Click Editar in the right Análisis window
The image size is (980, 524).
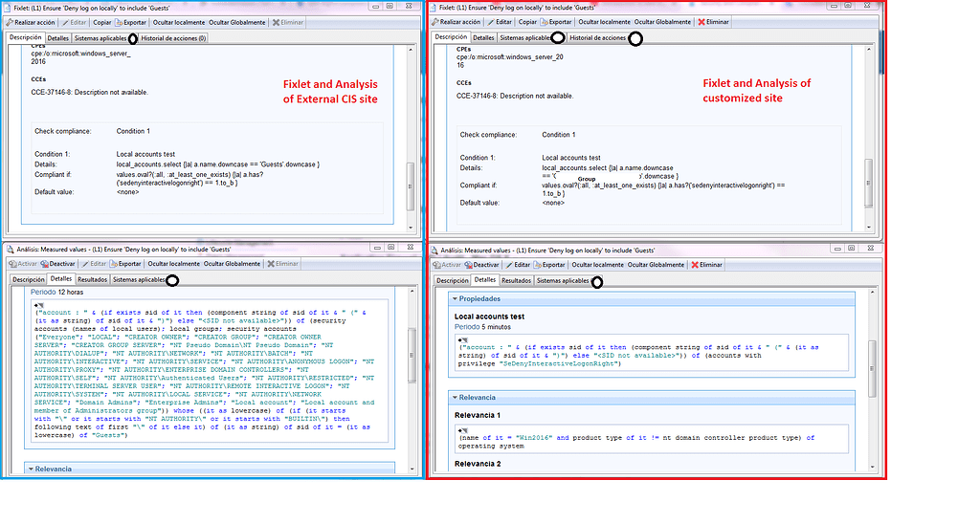(x=518, y=265)
